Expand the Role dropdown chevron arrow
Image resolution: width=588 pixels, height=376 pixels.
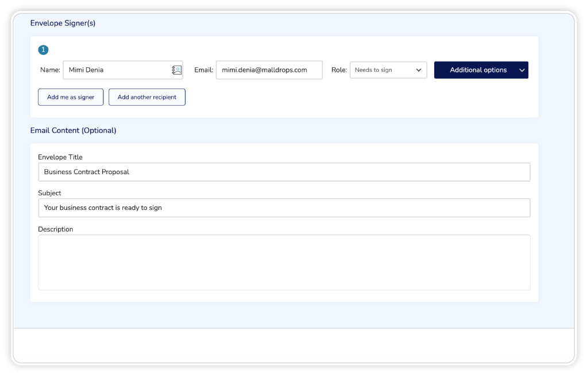pyautogui.click(x=419, y=70)
